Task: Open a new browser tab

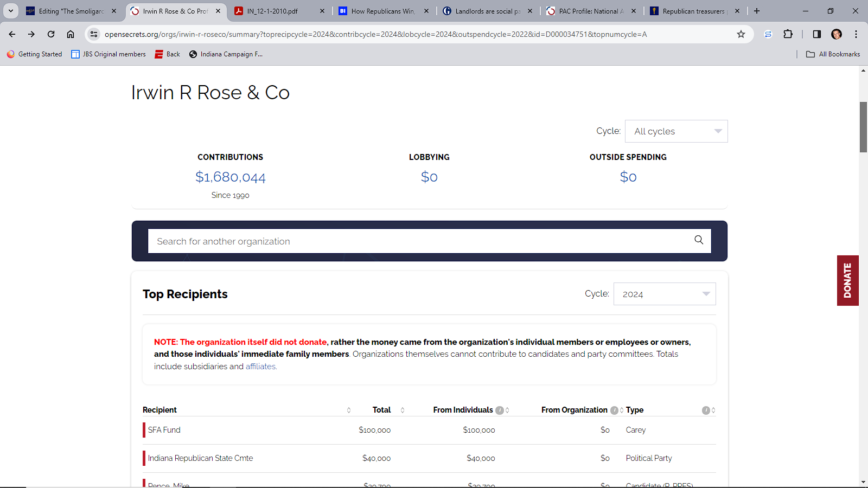Action: click(757, 11)
